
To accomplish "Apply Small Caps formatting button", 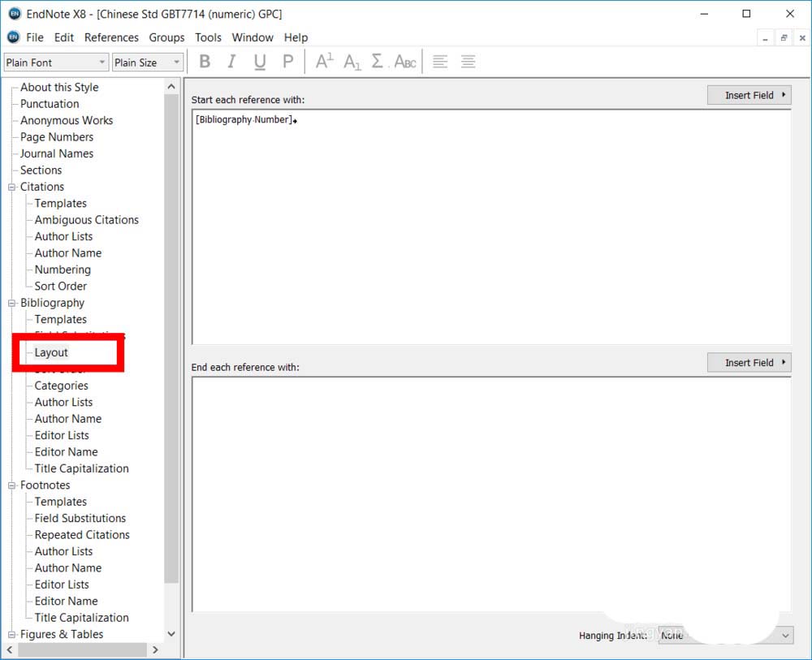I will (x=405, y=62).
